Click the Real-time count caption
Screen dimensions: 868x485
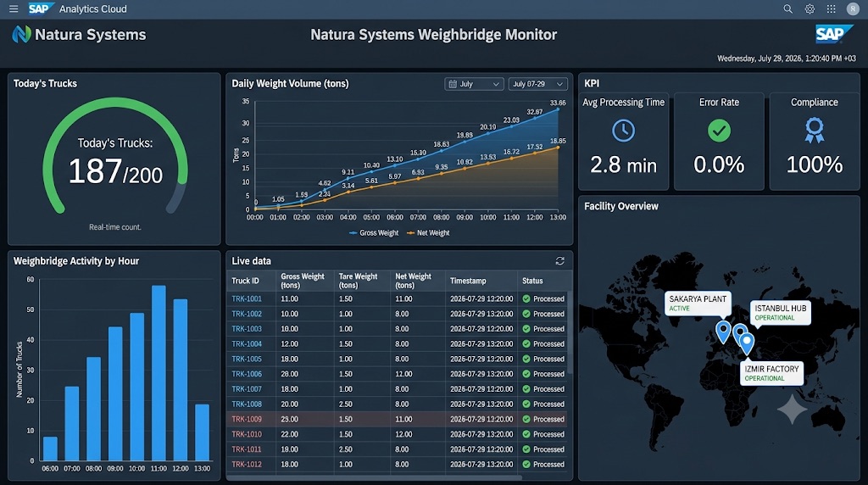tap(115, 227)
